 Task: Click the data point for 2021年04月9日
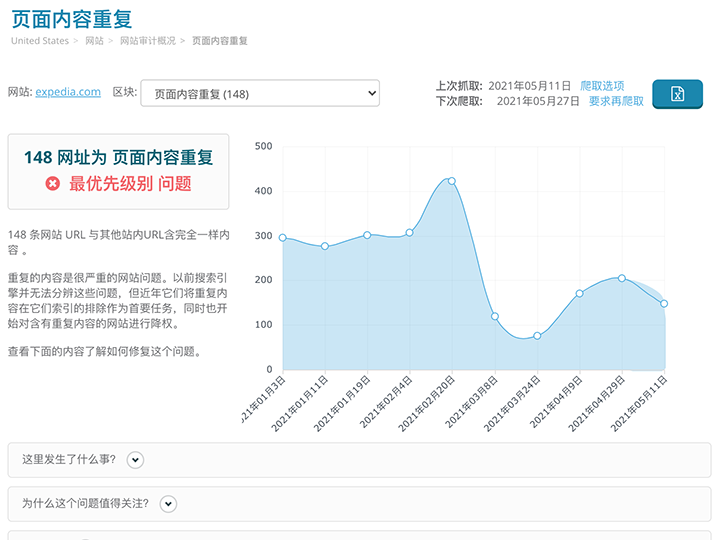click(579, 293)
